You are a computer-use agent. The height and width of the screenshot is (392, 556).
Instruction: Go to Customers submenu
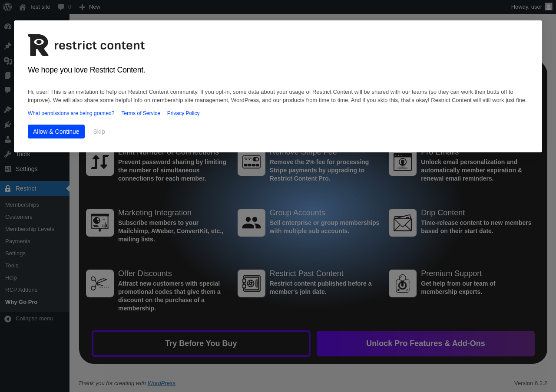click(19, 217)
